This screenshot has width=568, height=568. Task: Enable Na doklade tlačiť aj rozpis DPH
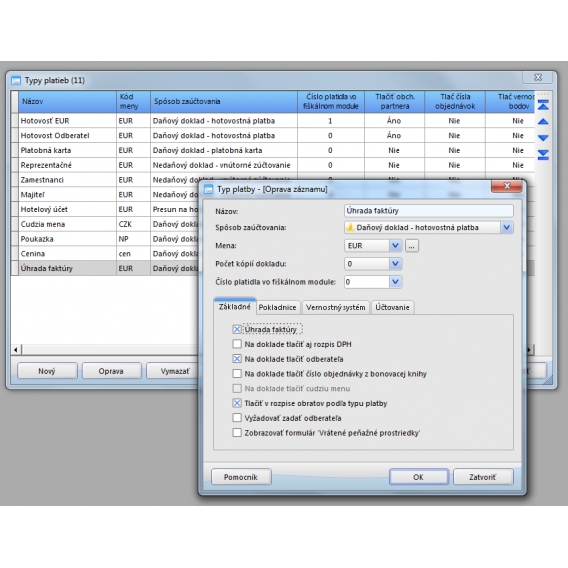(237, 344)
